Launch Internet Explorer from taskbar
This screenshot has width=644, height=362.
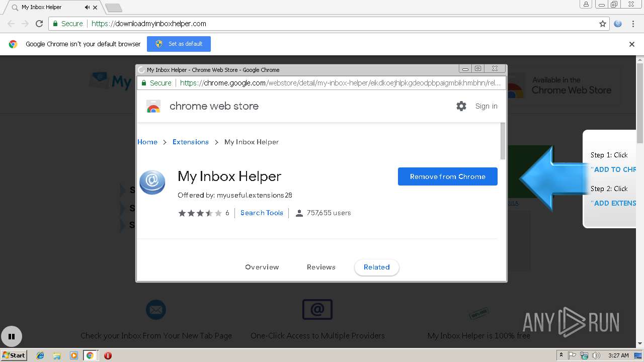[40, 355]
